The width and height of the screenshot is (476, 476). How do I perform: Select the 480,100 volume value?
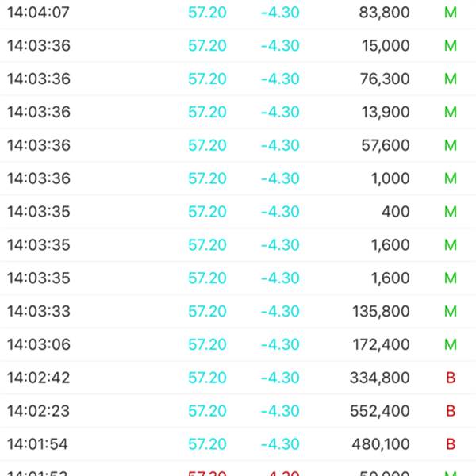coord(380,444)
